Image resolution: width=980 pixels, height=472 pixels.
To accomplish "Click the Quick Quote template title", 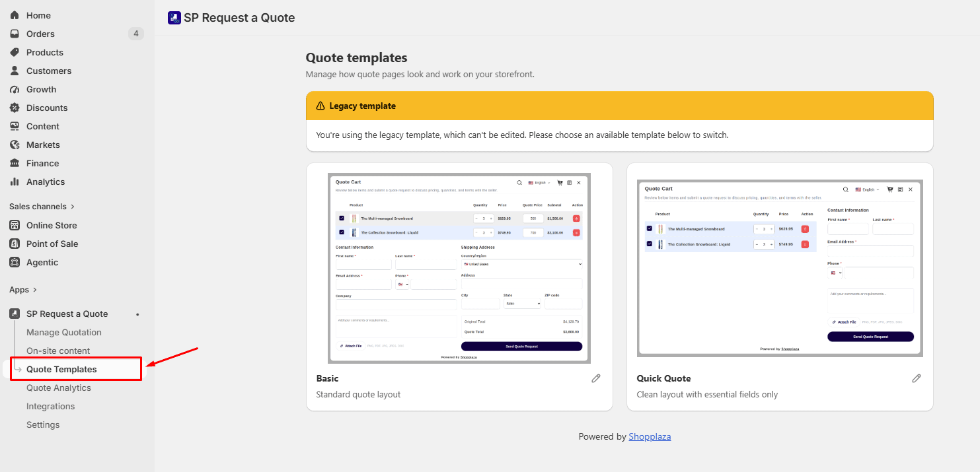I will (663, 378).
